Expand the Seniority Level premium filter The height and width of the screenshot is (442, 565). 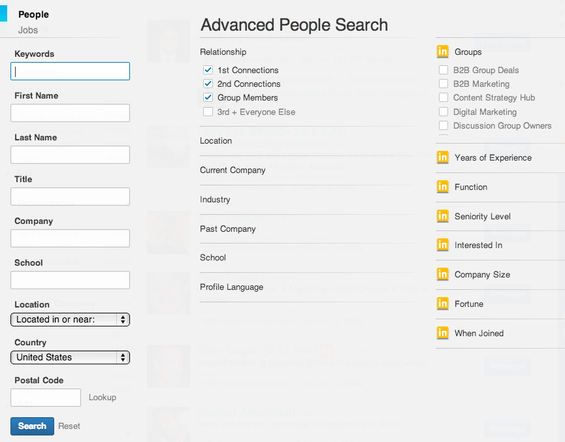click(482, 216)
